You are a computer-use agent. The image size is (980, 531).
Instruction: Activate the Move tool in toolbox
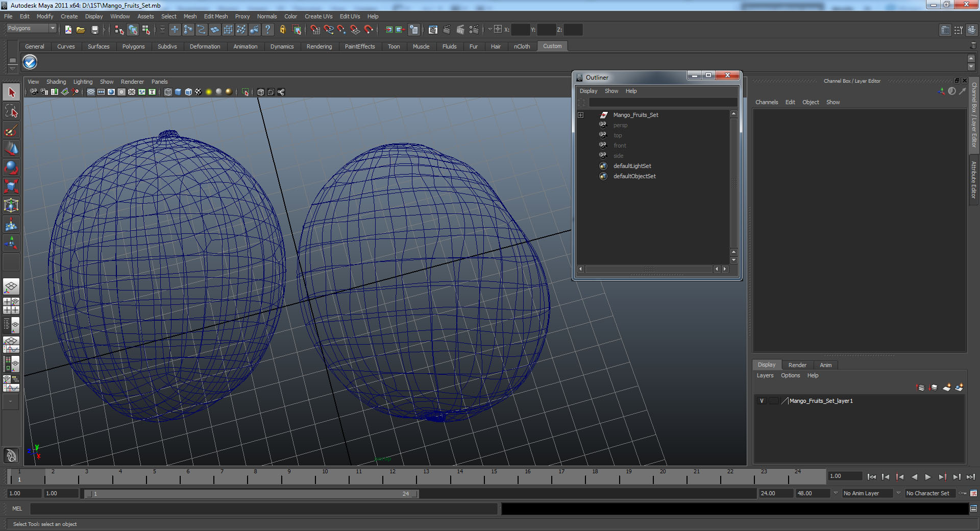point(11,149)
